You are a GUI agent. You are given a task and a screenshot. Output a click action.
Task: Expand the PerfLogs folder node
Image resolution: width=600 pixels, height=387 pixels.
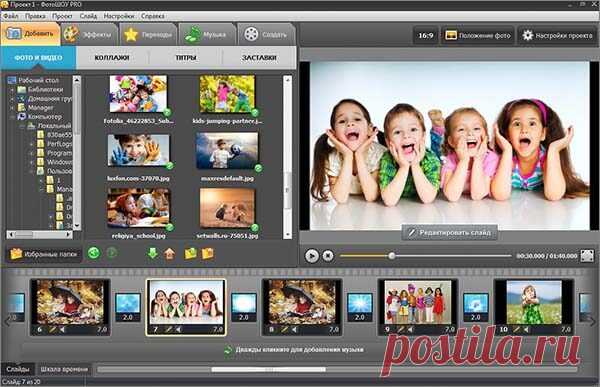(x=31, y=144)
